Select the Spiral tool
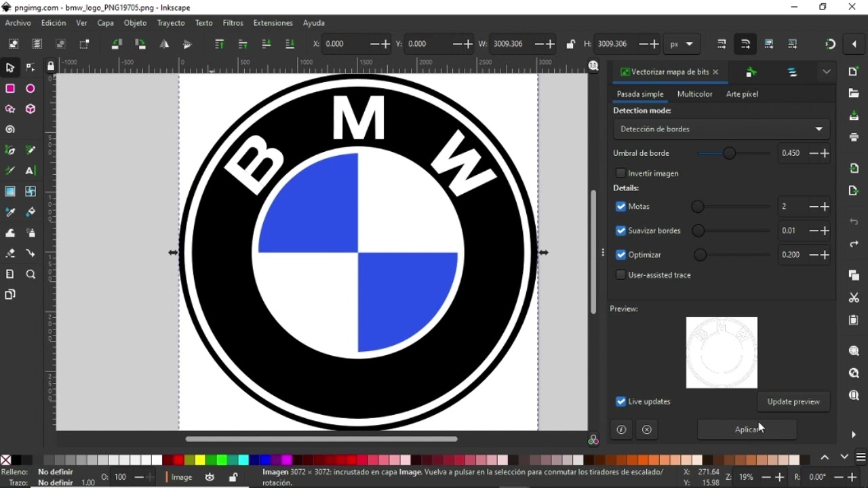The image size is (868, 488). coord(10,129)
